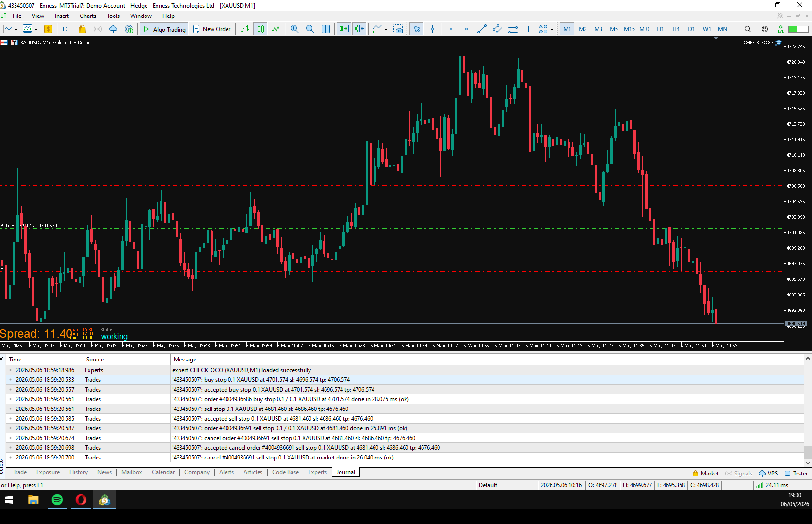Zoom out of the chart
Viewport: 812px width, 524px height.
point(310,29)
